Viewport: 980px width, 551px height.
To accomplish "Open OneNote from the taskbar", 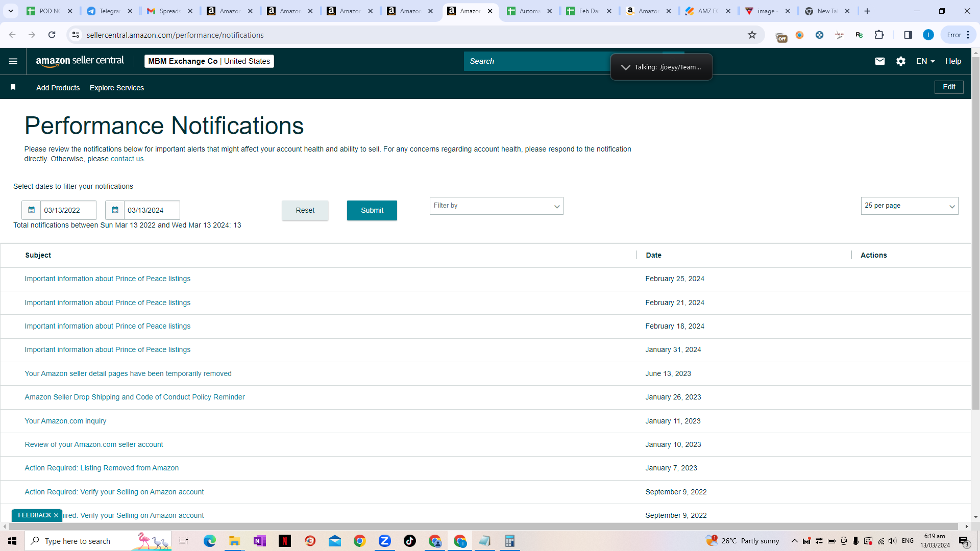I will (x=259, y=541).
